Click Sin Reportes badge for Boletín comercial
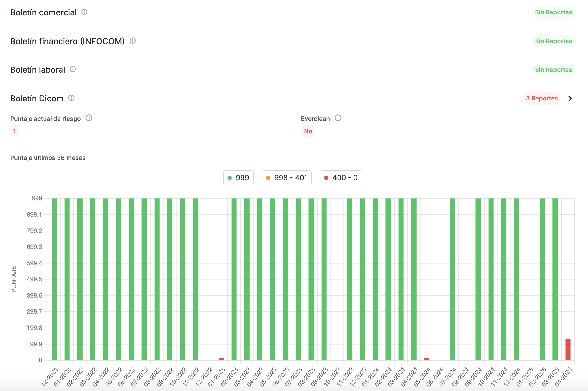This screenshot has width=588, height=391. coord(553,12)
